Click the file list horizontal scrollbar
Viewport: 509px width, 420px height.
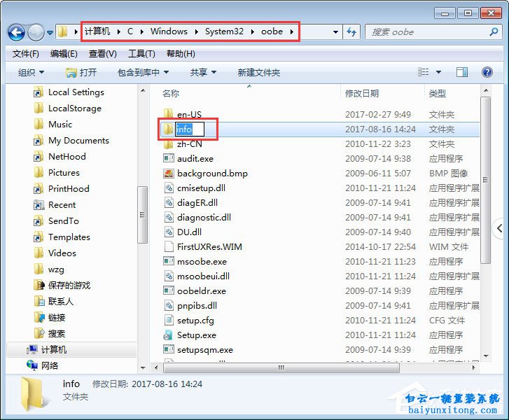pos(281,367)
